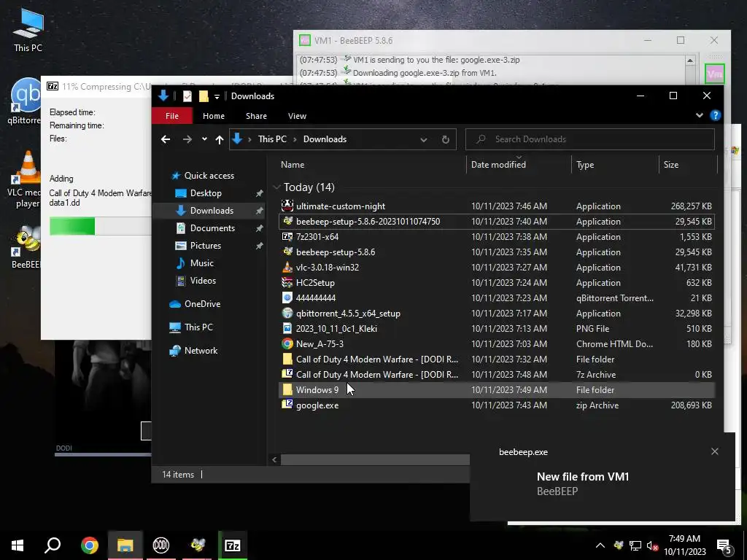Screen dimensions: 747x560
Task: Open the qBittorrent desktop shortcut
Action: tap(25, 101)
